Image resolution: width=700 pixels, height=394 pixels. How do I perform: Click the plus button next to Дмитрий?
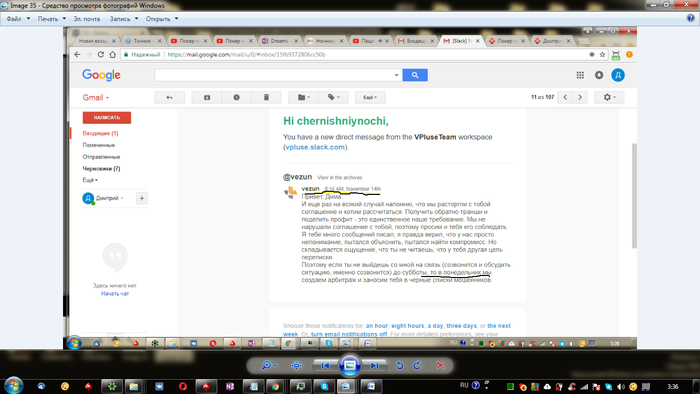pyautogui.click(x=142, y=198)
